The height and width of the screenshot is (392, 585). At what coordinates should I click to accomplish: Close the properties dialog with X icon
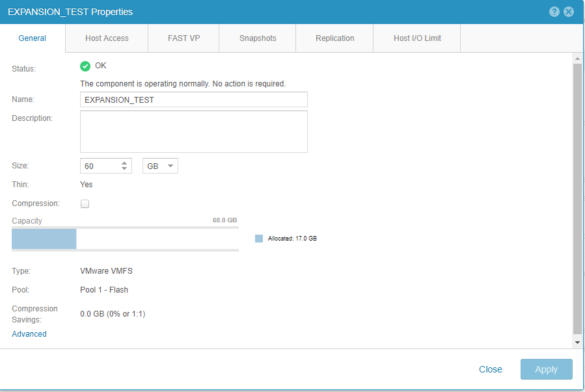click(x=569, y=12)
